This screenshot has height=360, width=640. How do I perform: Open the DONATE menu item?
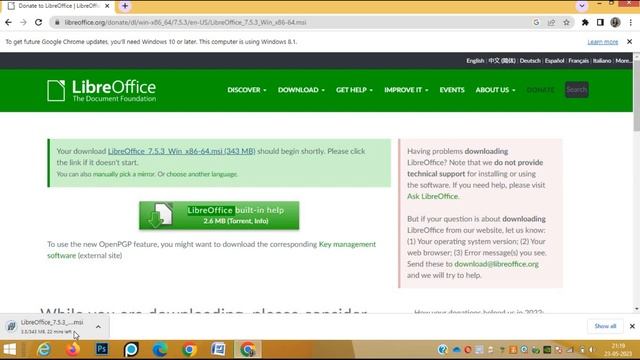point(540,90)
